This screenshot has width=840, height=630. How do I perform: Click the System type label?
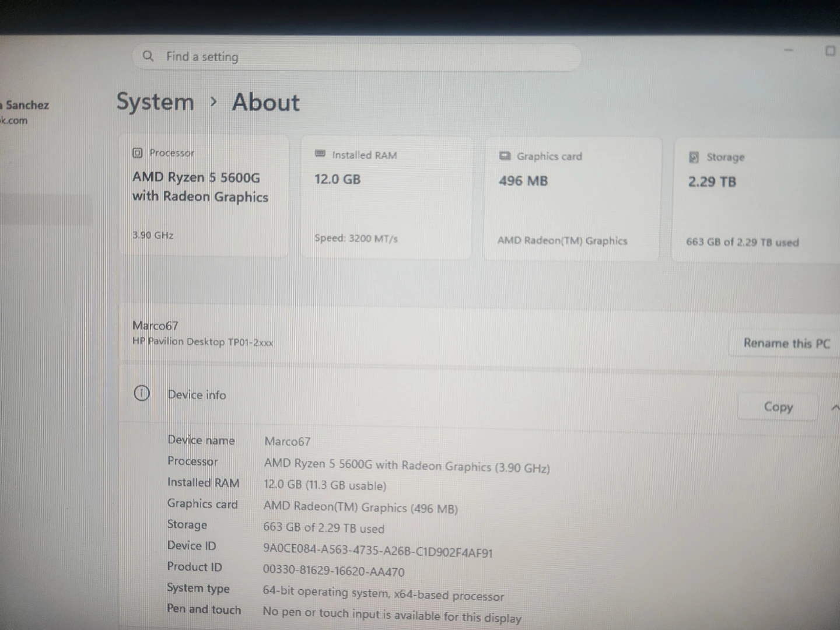pyautogui.click(x=198, y=588)
